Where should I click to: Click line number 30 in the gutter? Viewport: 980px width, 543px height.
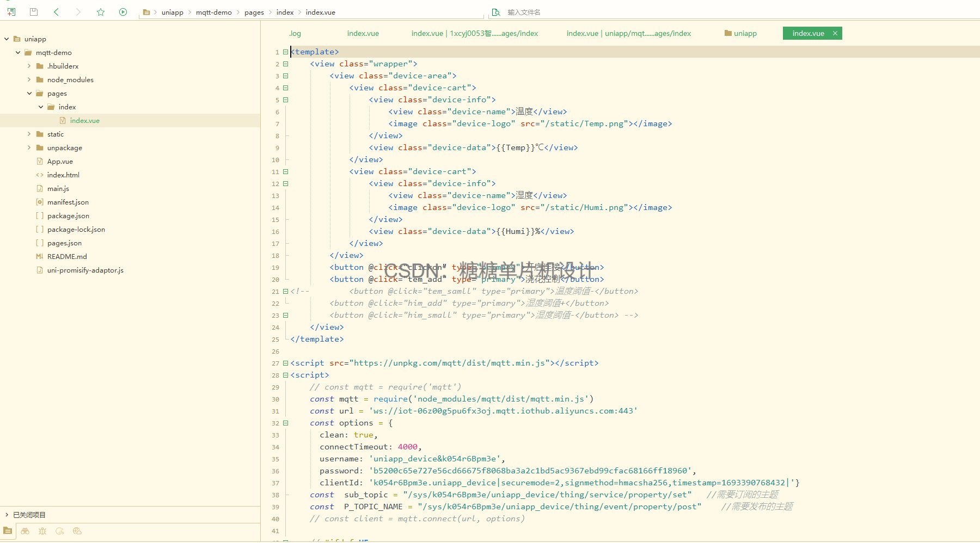point(275,399)
